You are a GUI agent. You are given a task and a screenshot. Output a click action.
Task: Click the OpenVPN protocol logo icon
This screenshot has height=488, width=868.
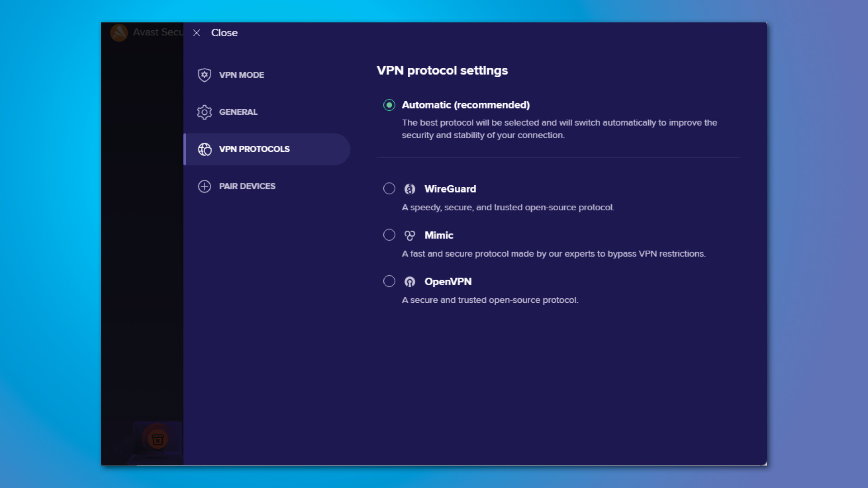[x=410, y=282]
